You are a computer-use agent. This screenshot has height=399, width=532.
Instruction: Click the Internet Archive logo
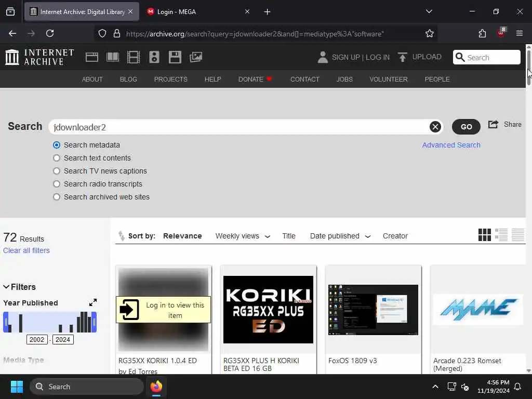pos(39,57)
